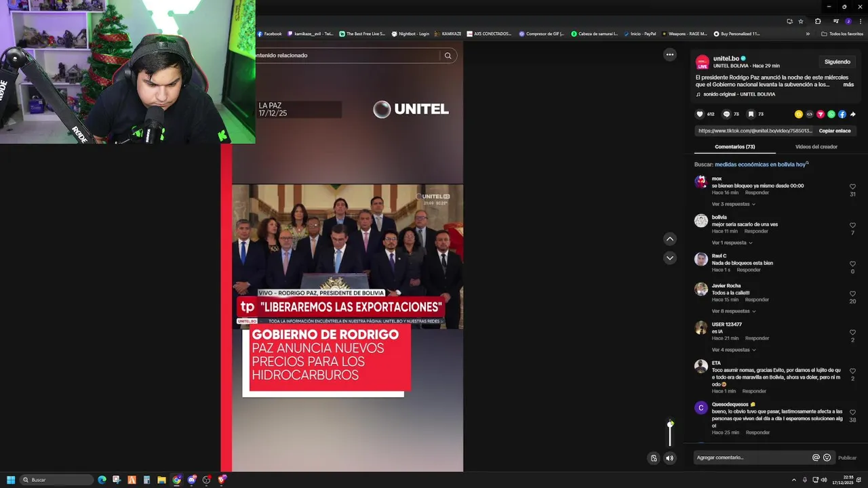Click the mention @ icon in comment box
868x488 pixels.
point(816,457)
